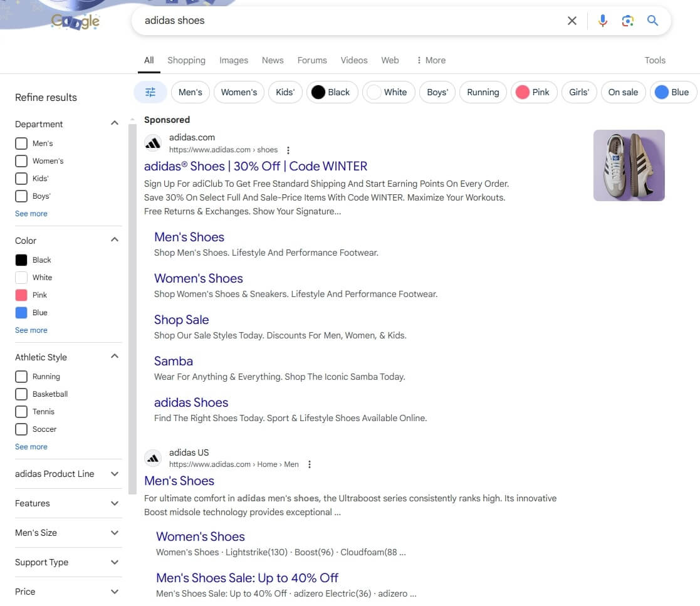The height and width of the screenshot is (606, 700).
Task: Open the filter sliders chip icon
Action: 150,93
